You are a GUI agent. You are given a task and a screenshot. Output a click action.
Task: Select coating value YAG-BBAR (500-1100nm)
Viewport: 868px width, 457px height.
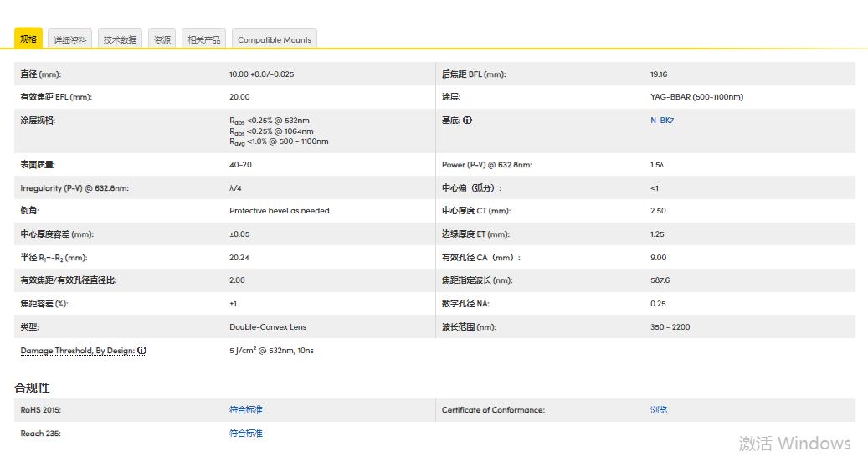(x=697, y=97)
